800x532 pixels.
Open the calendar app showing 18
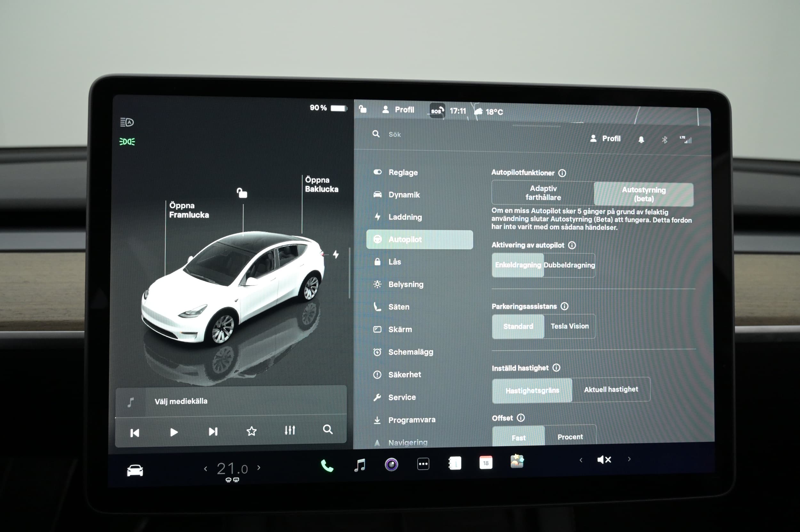486,463
